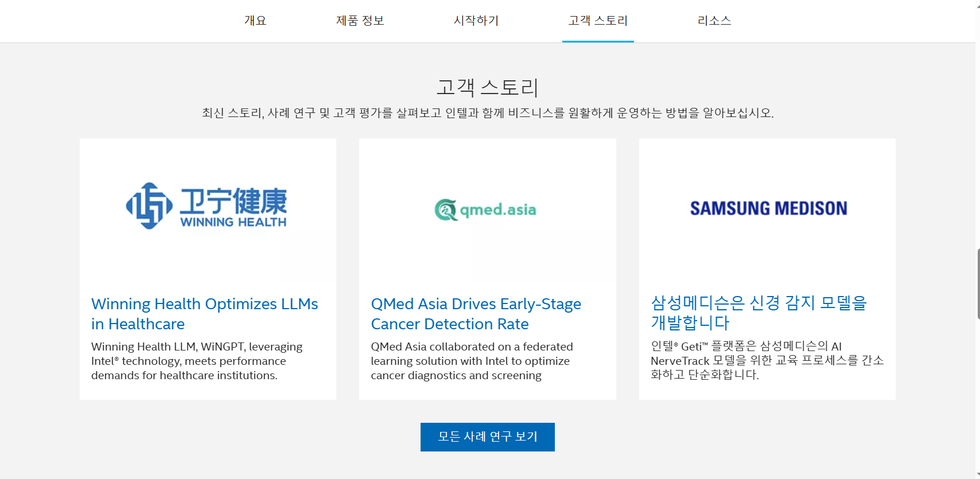
Task: Open the 고객 스토리 tab
Action: (598, 21)
